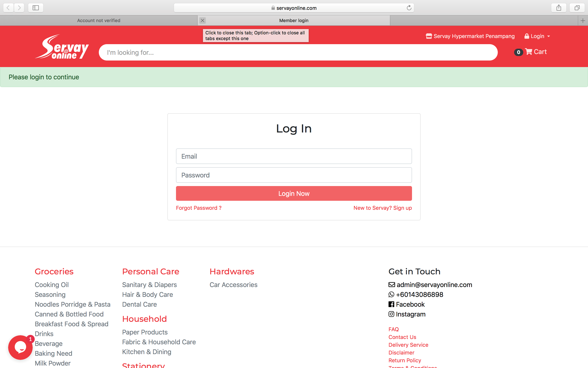Viewport: 588px width, 368px height.
Task: Go back with Safari back arrow
Action: click(8, 8)
